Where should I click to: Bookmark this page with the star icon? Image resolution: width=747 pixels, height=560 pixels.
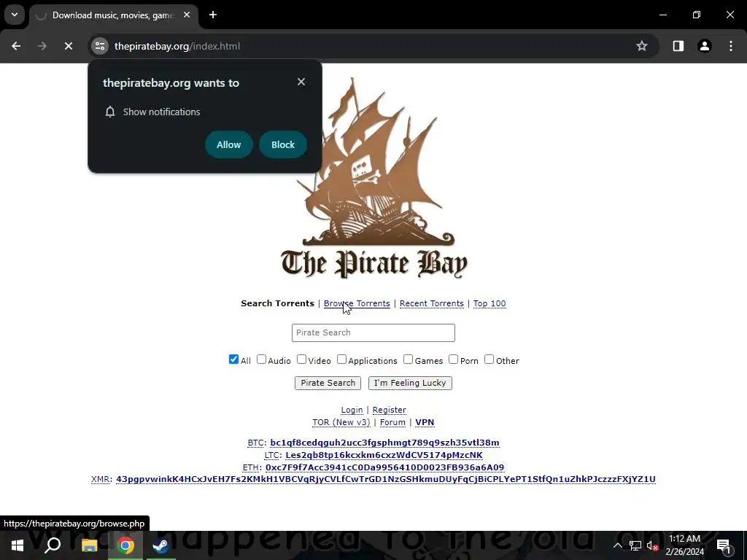pos(642,46)
